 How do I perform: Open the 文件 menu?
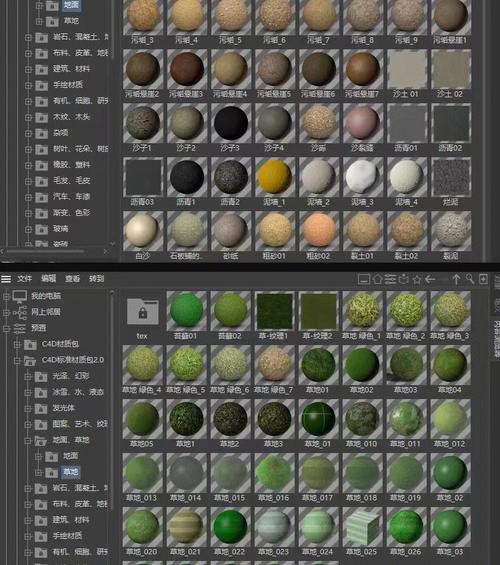(x=24, y=279)
